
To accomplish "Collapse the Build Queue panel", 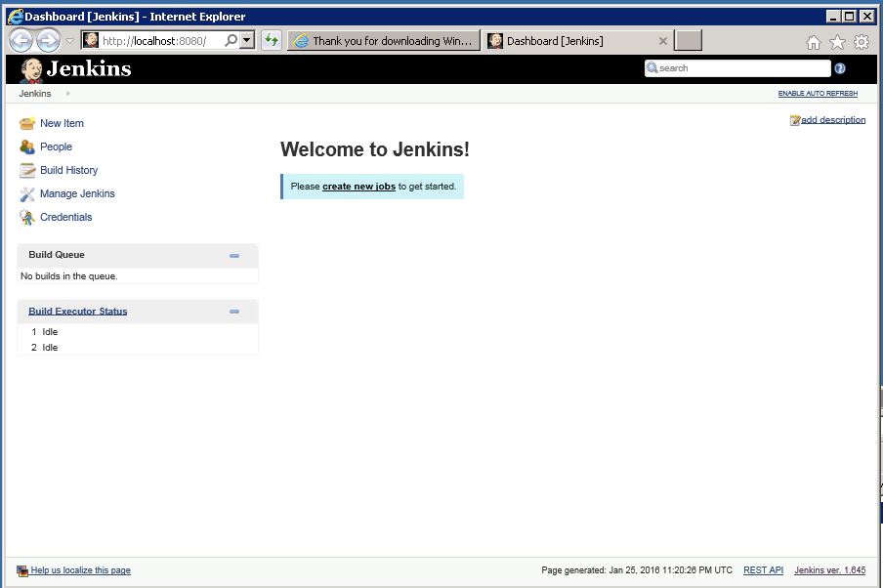I will 233,255.
